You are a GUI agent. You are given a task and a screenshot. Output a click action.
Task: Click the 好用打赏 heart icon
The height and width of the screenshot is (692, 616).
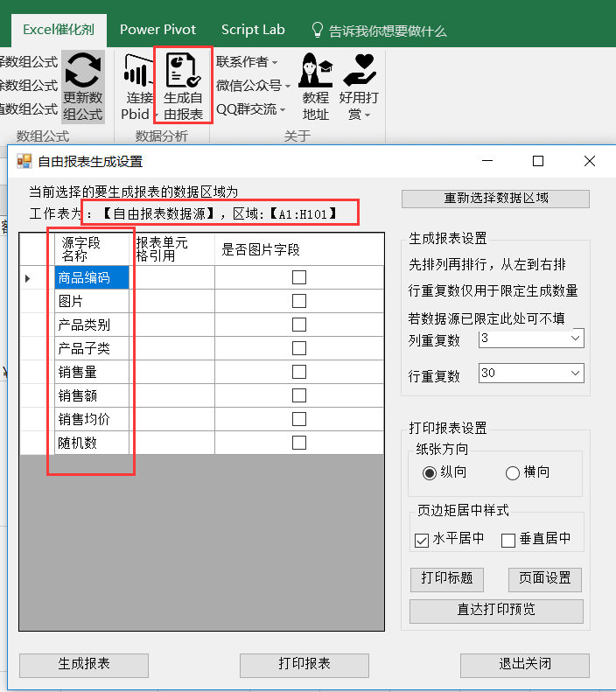(360, 70)
